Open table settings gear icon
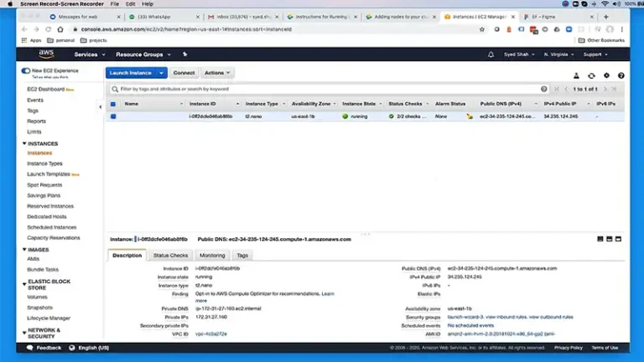 606,75
